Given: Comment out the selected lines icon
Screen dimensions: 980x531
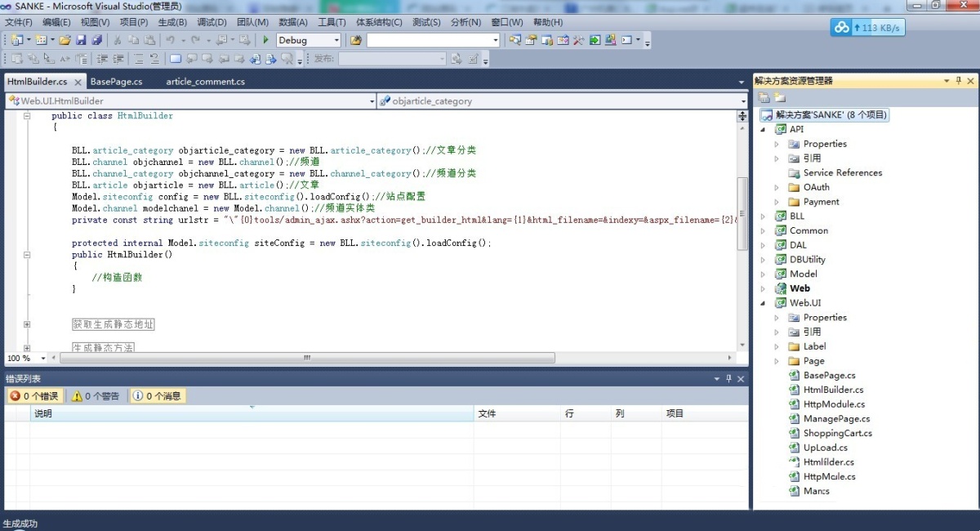Looking at the screenshot, I should (139, 59).
